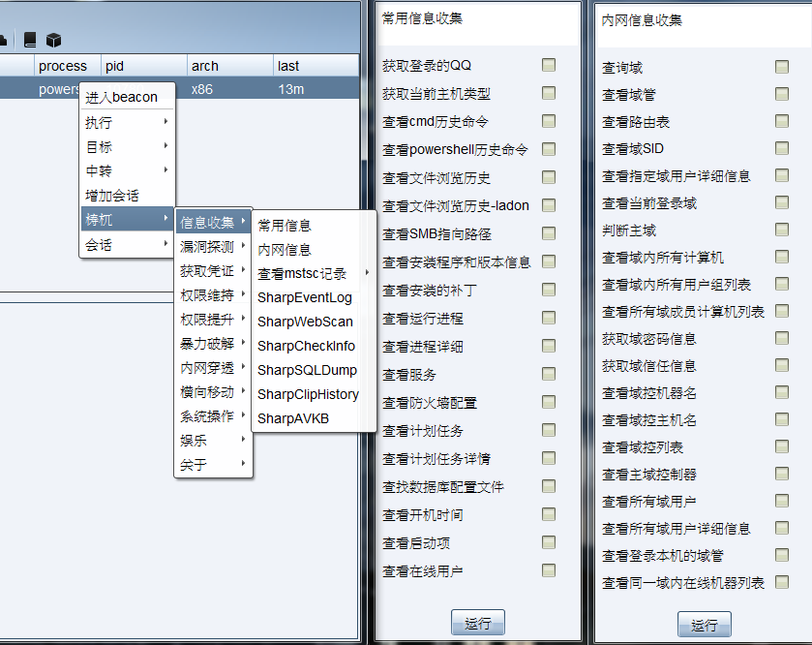Sort by the arch column header
This screenshot has width=812, height=645.
(x=230, y=66)
